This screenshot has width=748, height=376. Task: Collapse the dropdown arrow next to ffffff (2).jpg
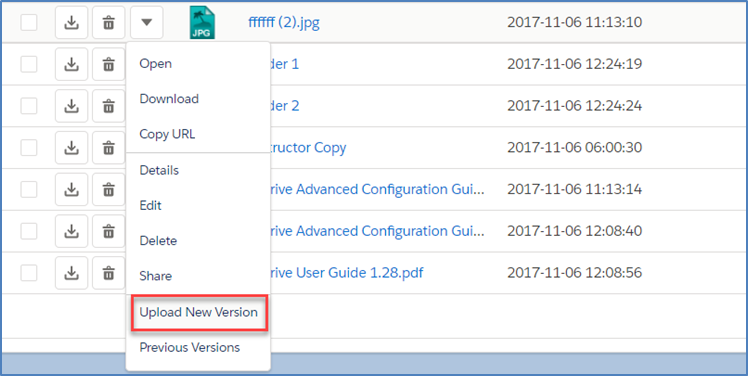(146, 22)
